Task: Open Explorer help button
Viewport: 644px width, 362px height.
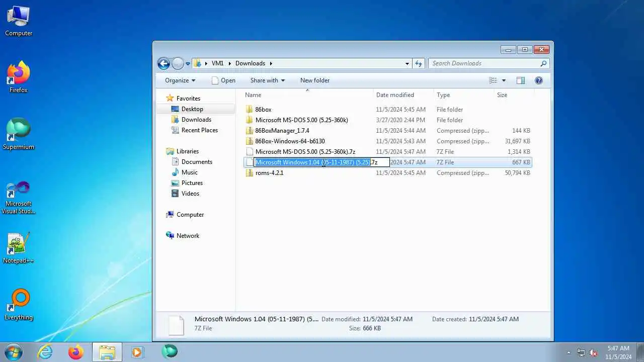Action: click(x=539, y=80)
